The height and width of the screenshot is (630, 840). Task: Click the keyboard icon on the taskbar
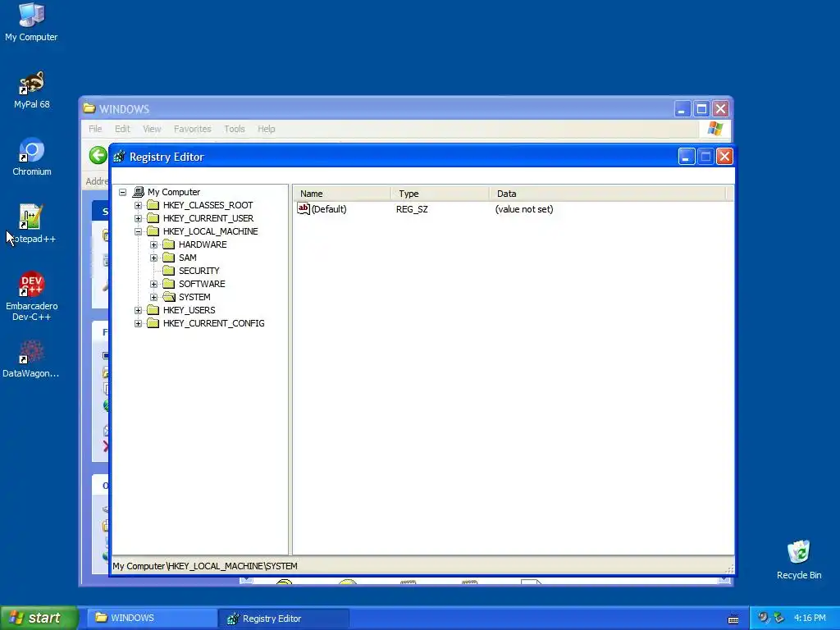coord(733,619)
